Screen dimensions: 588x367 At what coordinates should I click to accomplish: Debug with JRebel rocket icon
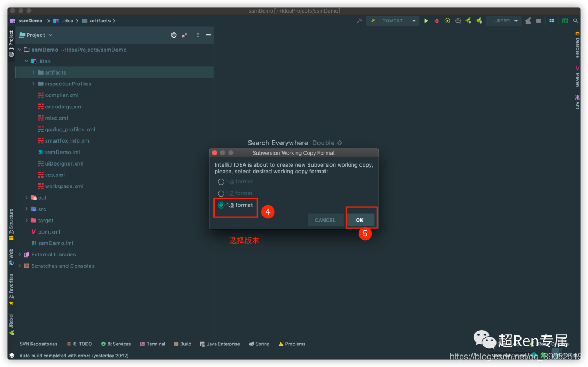coord(479,21)
